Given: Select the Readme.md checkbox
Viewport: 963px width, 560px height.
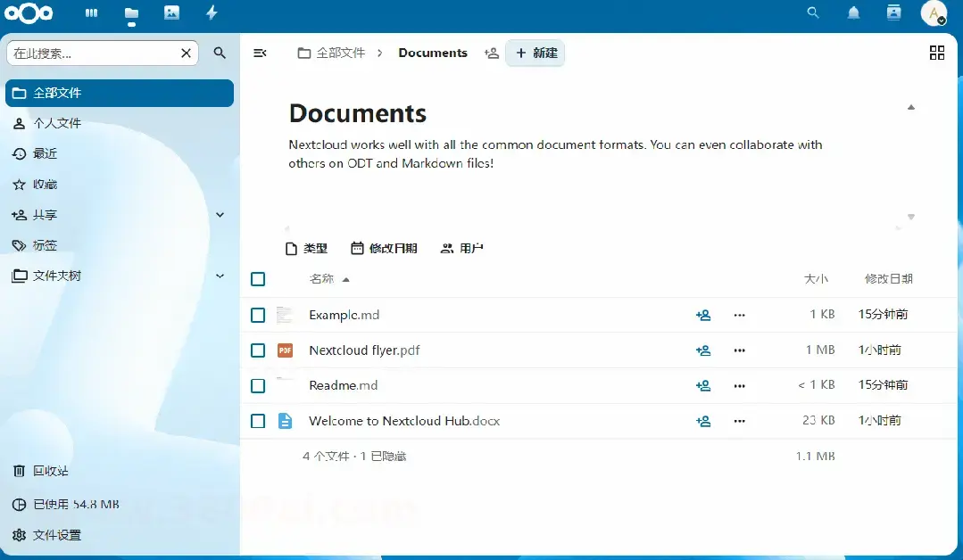Looking at the screenshot, I should point(258,386).
